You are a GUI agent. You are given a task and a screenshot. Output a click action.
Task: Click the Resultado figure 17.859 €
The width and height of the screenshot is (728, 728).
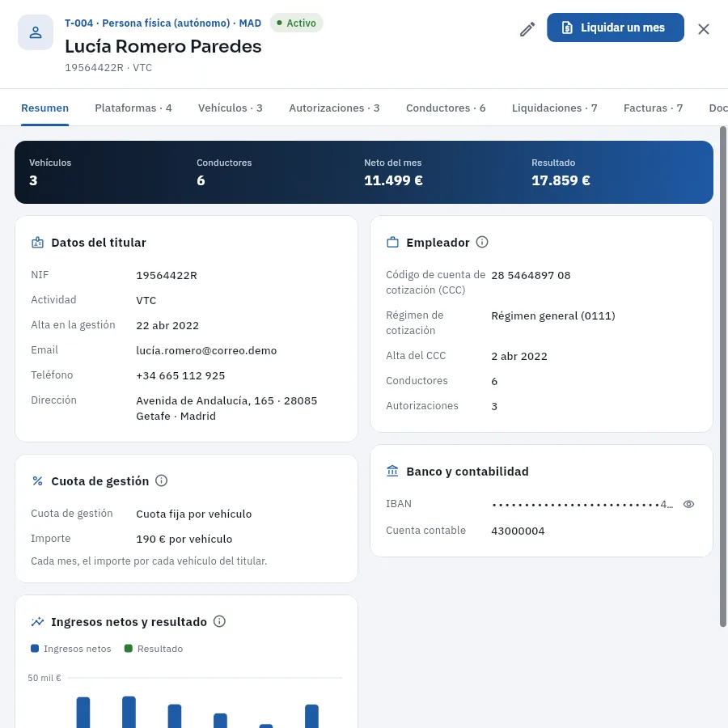(561, 180)
